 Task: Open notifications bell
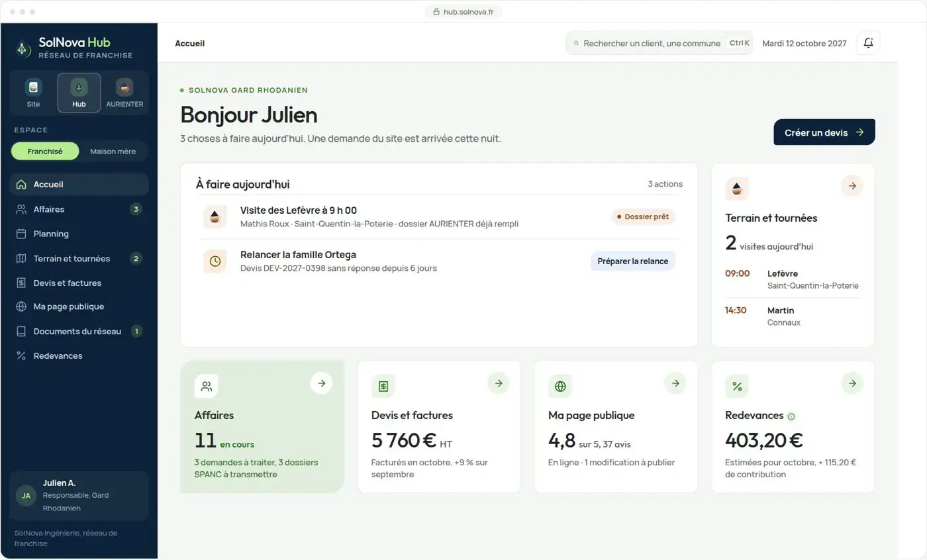click(x=868, y=43)
